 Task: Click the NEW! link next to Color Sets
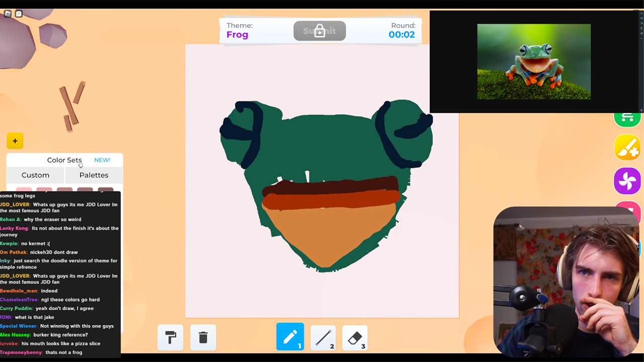tap(102, 160)
